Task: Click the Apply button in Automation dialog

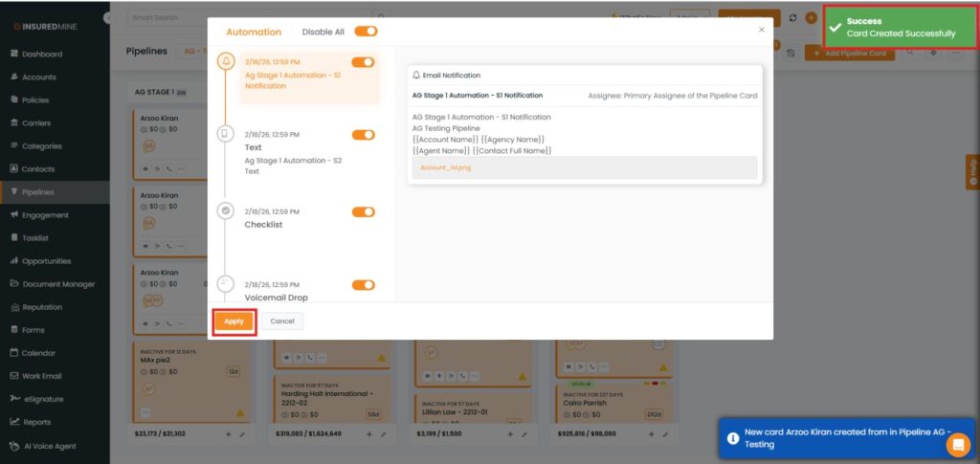Action: coord(234,321)
